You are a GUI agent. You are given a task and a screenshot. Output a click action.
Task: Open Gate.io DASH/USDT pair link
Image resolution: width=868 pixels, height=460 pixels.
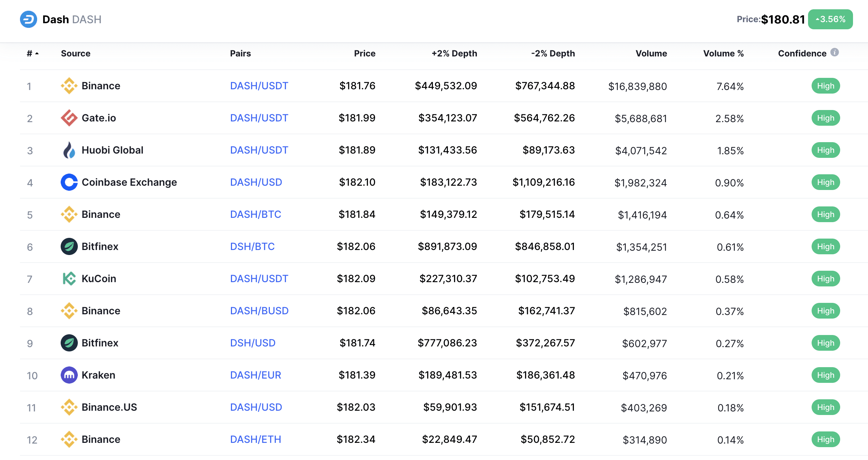(259, 118)
